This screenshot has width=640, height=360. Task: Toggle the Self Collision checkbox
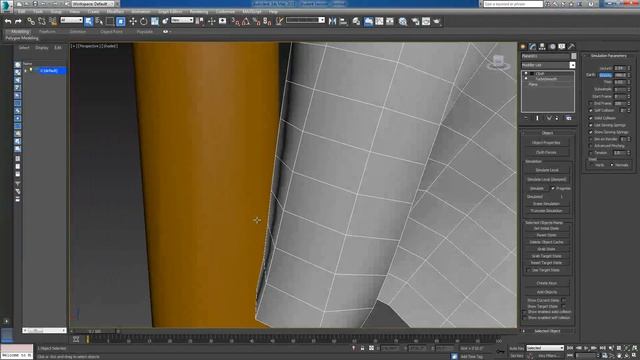591,111
